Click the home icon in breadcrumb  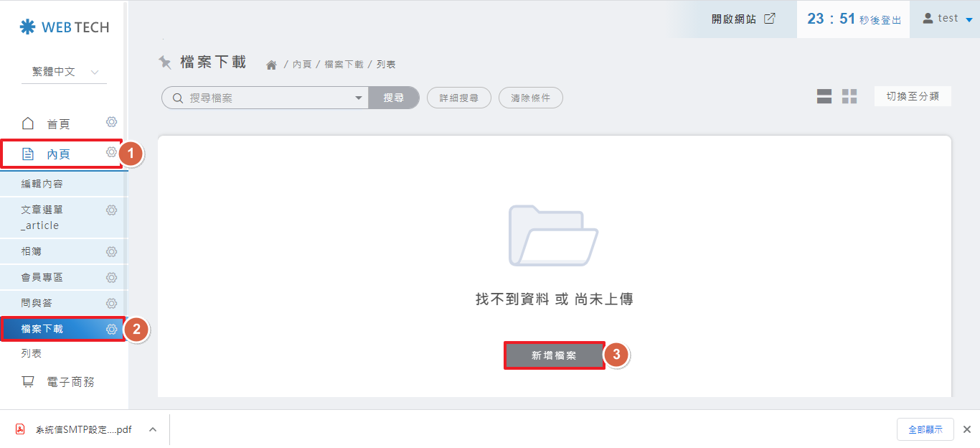(271, 65)
